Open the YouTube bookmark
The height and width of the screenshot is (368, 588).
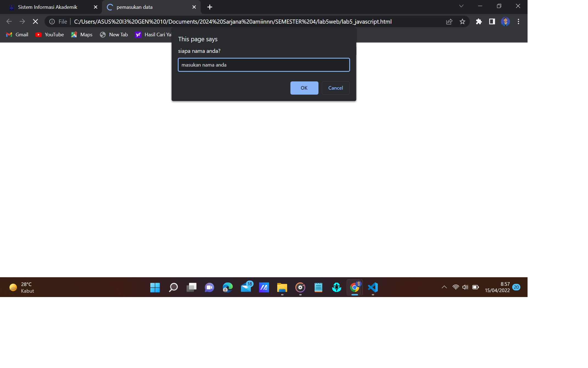point(49,34)
